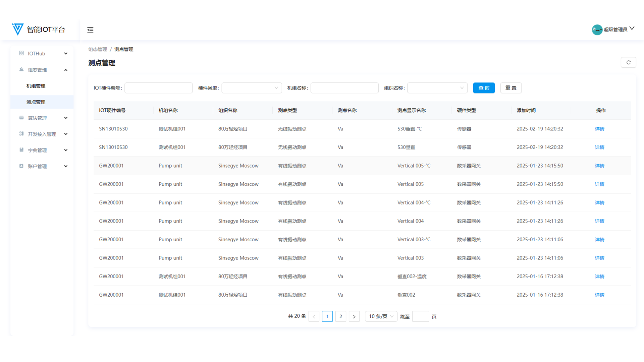Viewport: 644px width, 362px height.
Task: Select the 机组管理 menu item
Action: 36,86
